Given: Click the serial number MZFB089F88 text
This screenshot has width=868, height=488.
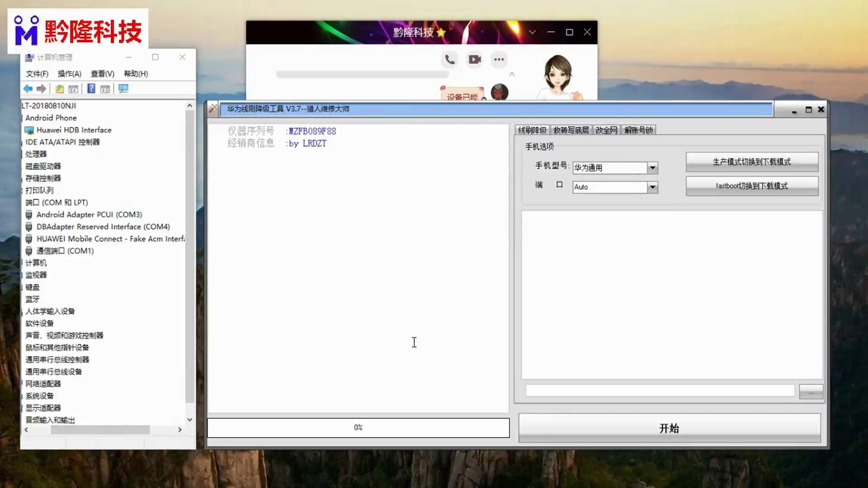Looking at the screenshot, I should pyautogui.click(x=312, y=131).
